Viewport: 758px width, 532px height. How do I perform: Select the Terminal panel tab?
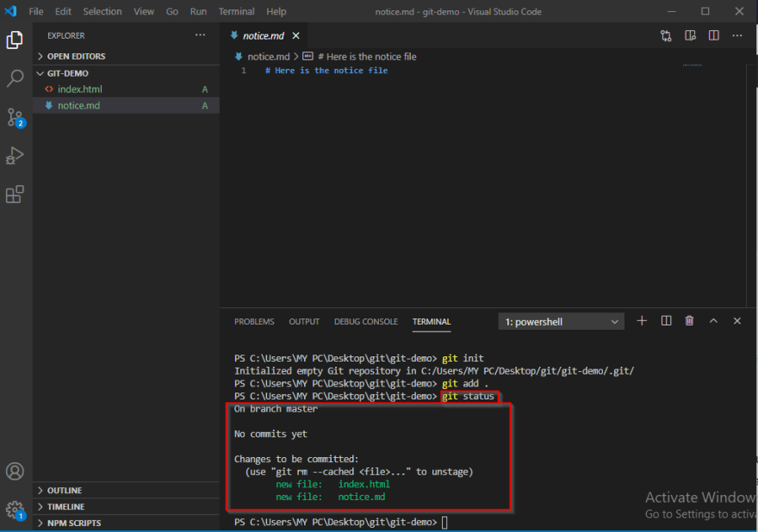[x=432, y=322]
